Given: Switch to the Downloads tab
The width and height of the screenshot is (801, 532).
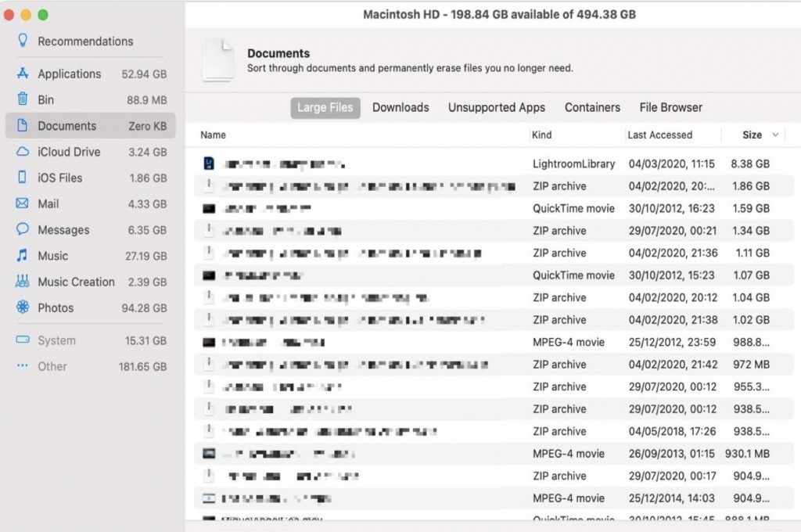Looking at the screenshot, I should 400,108.
